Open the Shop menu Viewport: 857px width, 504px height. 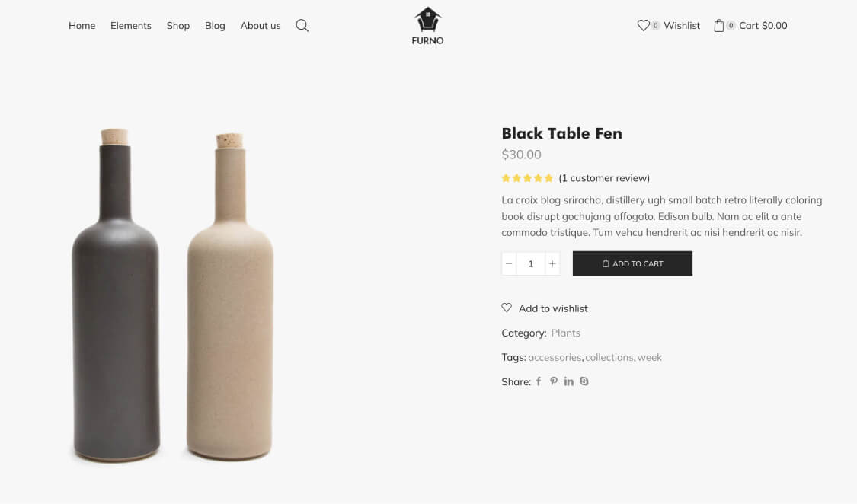click(x=178, y=25)
